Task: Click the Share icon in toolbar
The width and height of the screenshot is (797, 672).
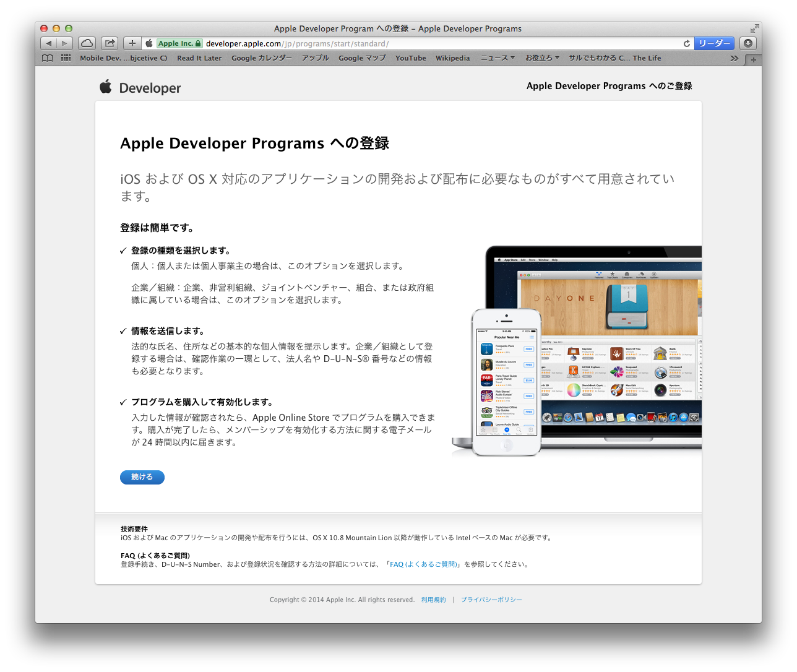Action: coord(110,43)
